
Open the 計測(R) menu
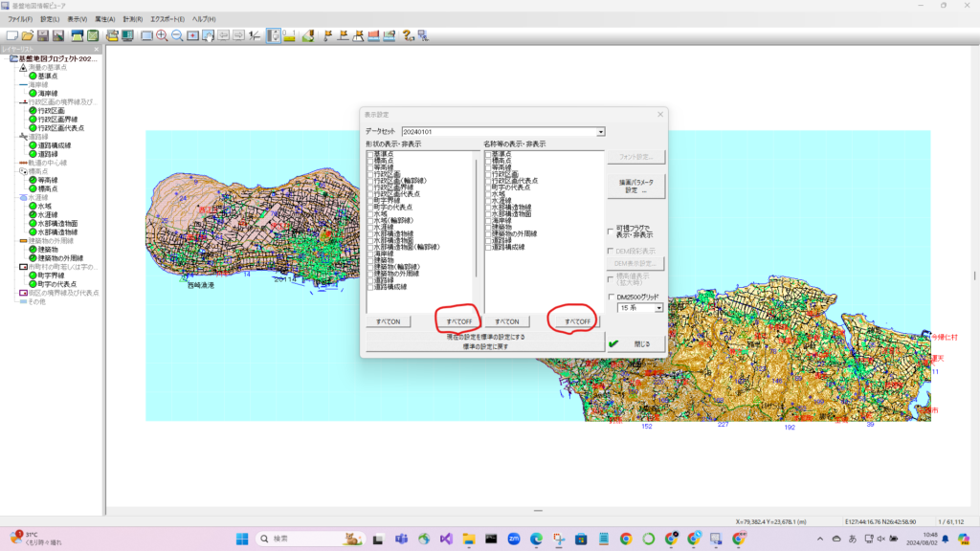point(132,19)
